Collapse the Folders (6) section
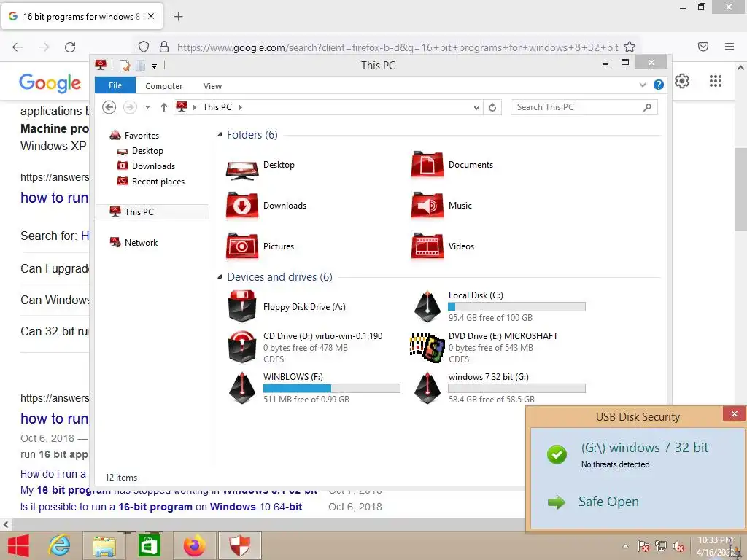The height and width of the screenshot is (560, 747). [x=220, y=135]
